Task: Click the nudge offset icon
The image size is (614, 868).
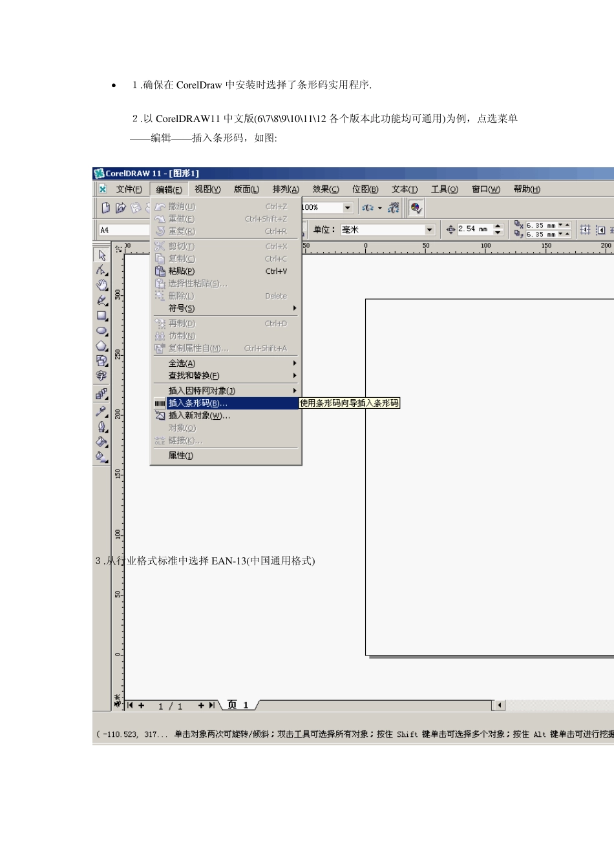Action: [450, 229]
